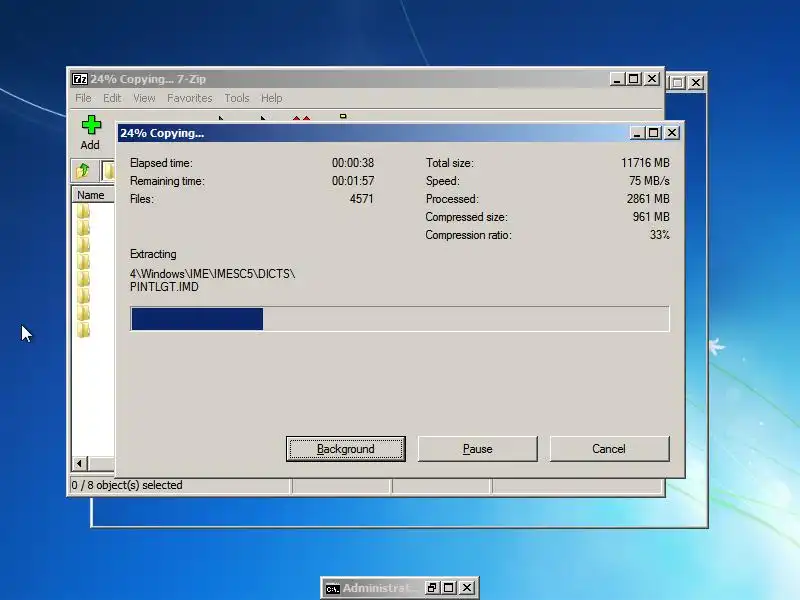Close the 7-Zip main window
This screenshot has width=800, height=600.
point(652,79)
